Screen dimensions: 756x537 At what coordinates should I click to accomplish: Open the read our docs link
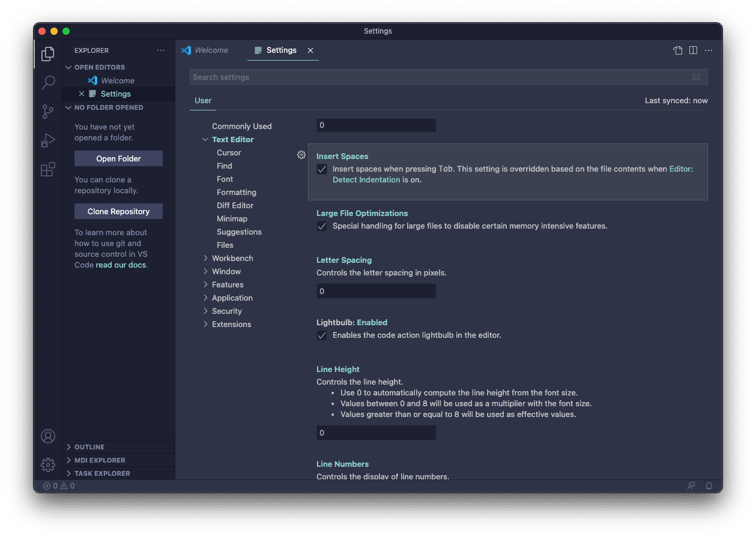121,265
